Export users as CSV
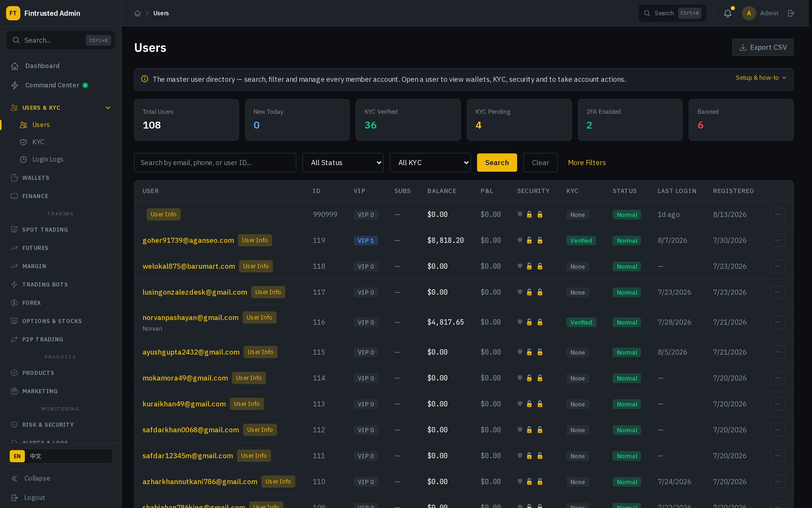812x508 pixels. 763,47
